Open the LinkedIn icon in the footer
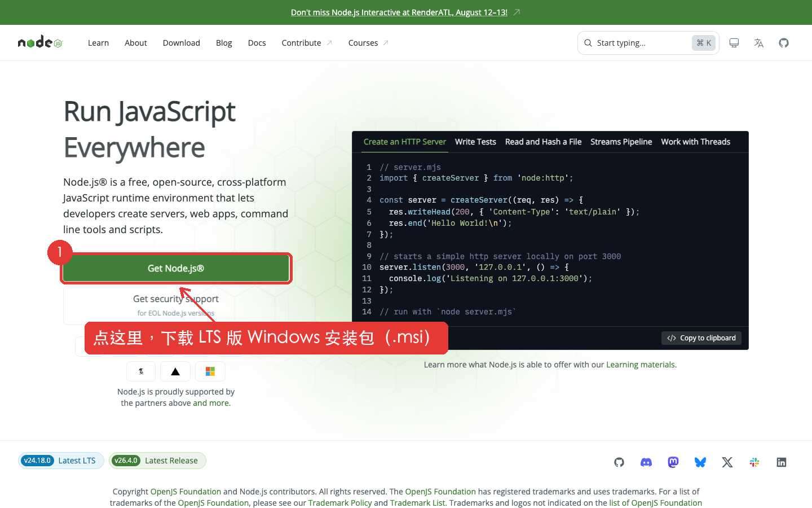Viewport: 812px width, 508px height. coord(782,462)
